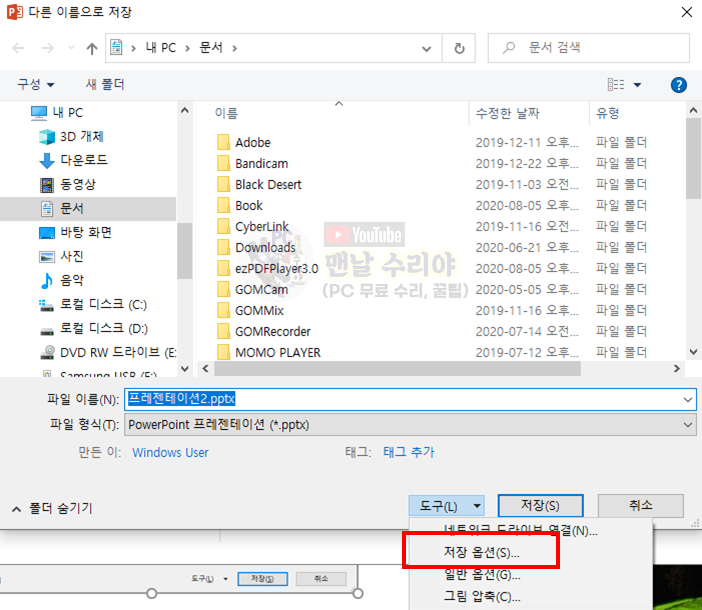The image size is (702, 610).
Task: Sort by the 이름 column header
Action: pos(227,113)
